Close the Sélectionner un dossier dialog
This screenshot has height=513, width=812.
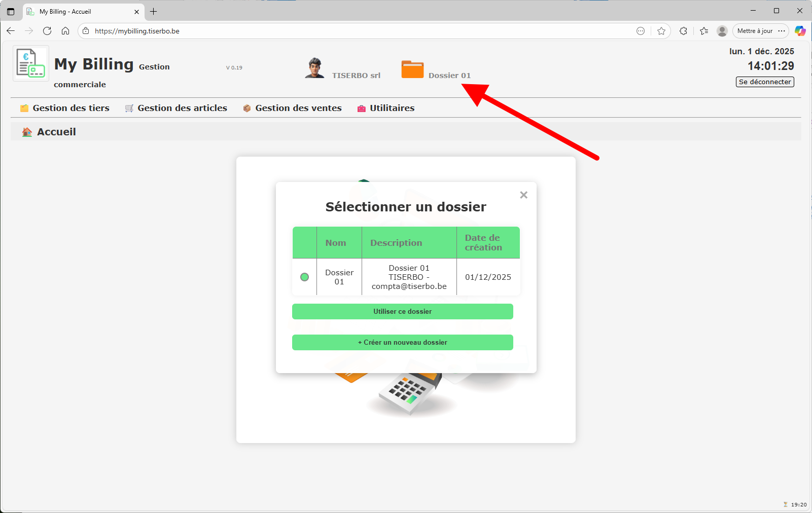(523, 195)
